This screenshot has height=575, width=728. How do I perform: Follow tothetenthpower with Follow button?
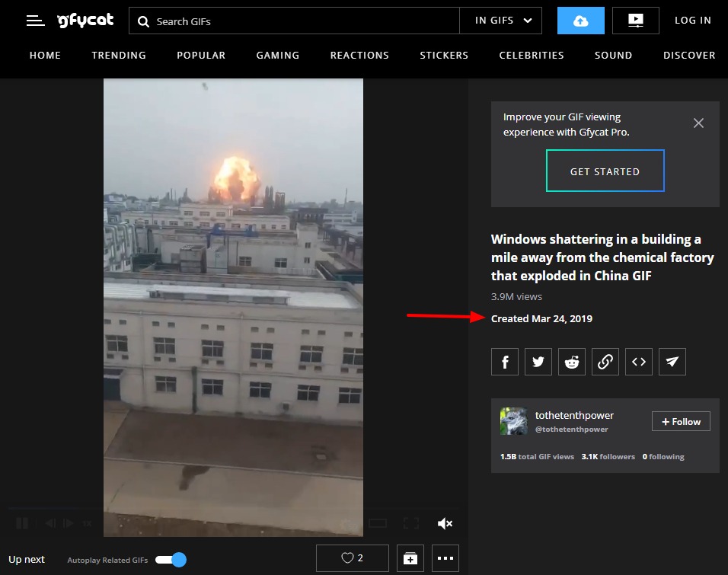tap(681, 421)
